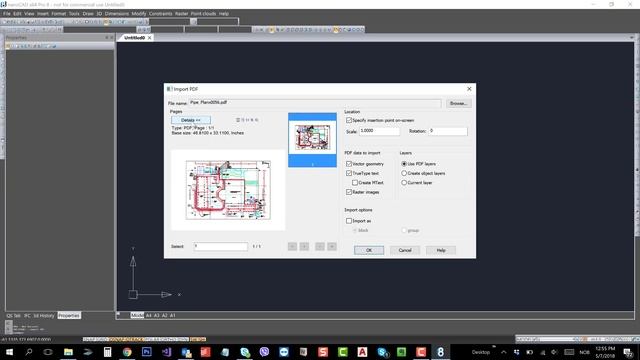This screenshot has height=360, width=640.
Task: Select the highlighted PDF page thumbnail
Action: (x=312, y=140)
